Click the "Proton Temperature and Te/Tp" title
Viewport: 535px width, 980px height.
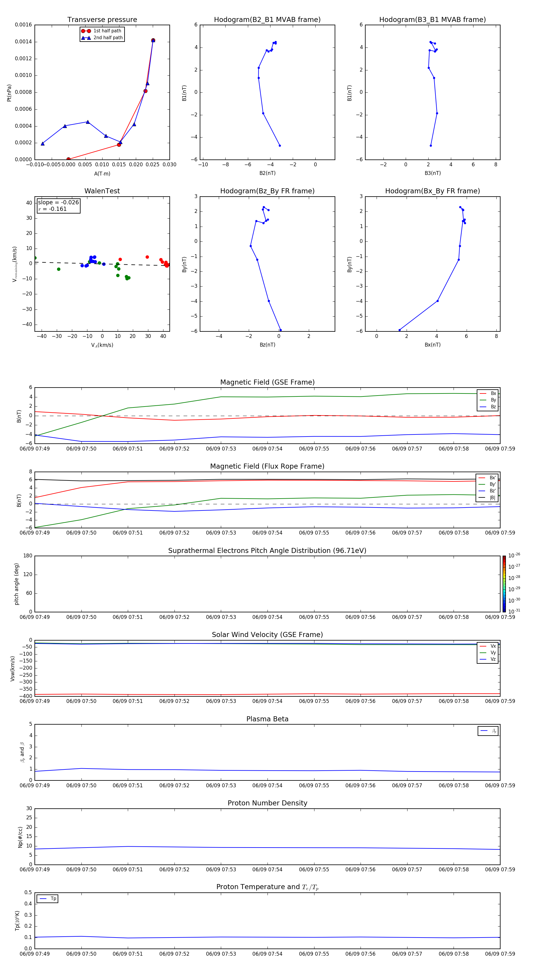point(267,887)
